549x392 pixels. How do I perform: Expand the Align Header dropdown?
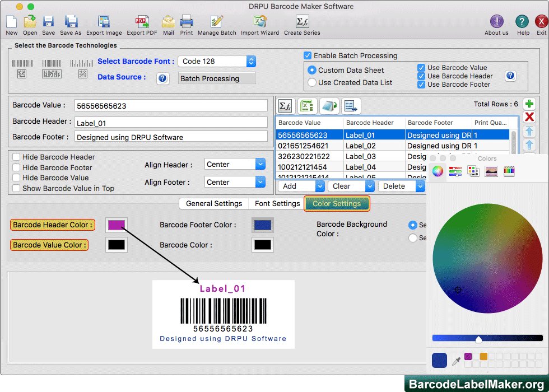click(x=235, y=164)
